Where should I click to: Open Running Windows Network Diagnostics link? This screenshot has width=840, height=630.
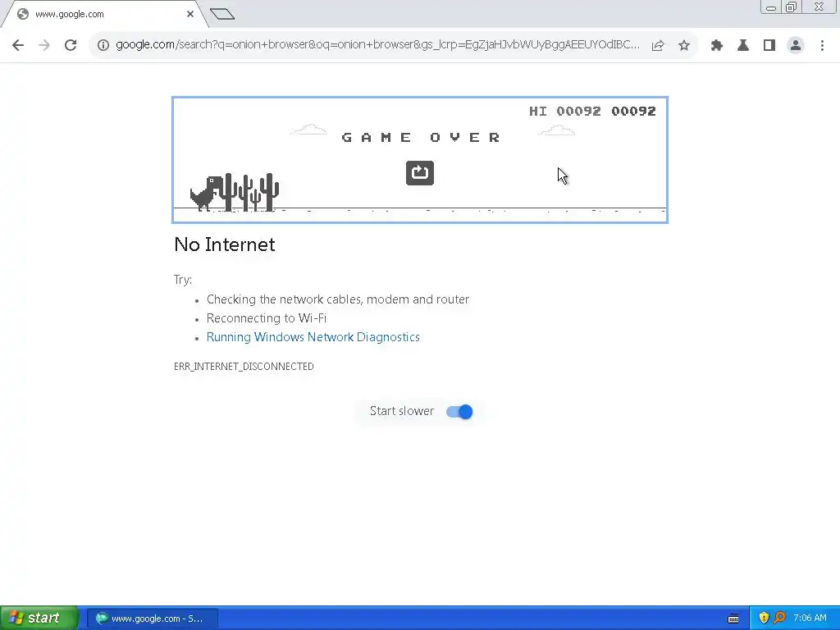tap(313, 337)
